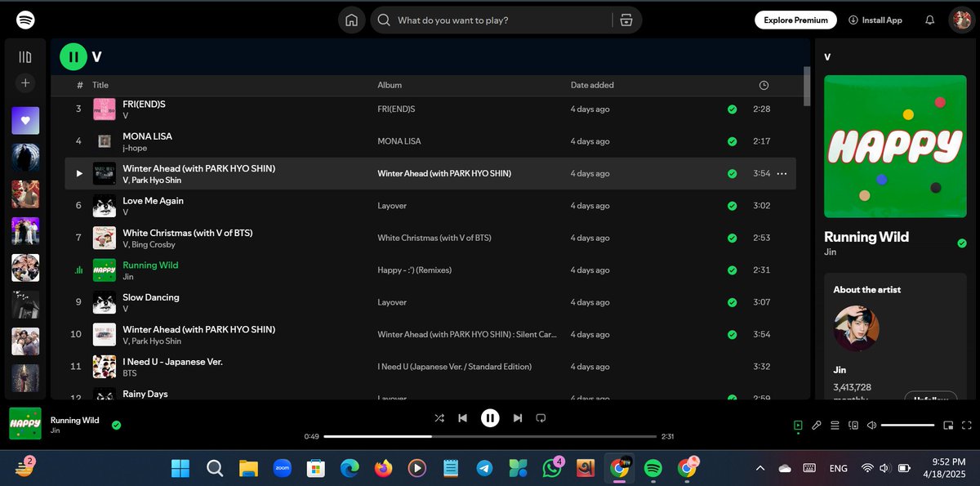Sort by Title column header
This screenshot has height=486, width=980.
point(100,85)
